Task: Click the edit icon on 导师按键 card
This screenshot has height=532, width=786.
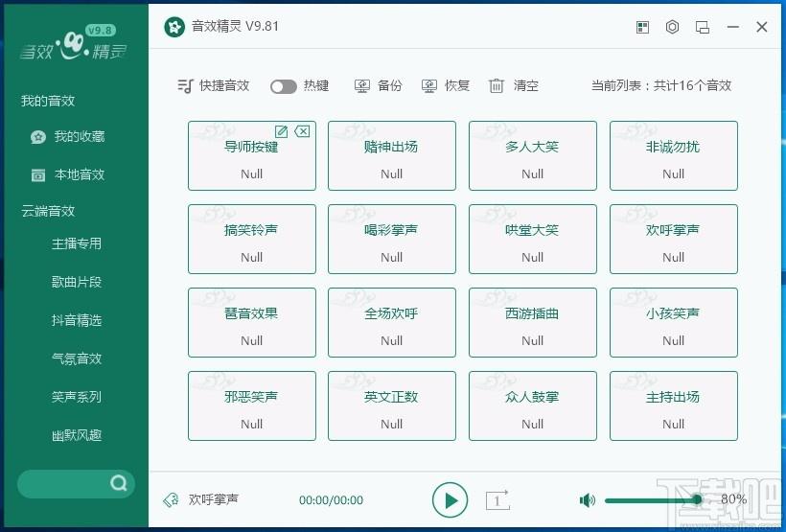Action: point(281,131)
